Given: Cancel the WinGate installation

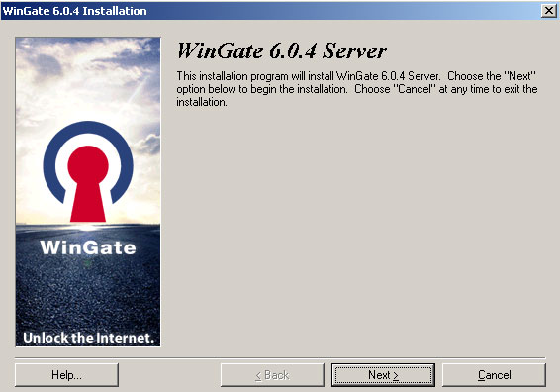Looking at the screenshot, I should pyautogui.click(x=494, y=375).
